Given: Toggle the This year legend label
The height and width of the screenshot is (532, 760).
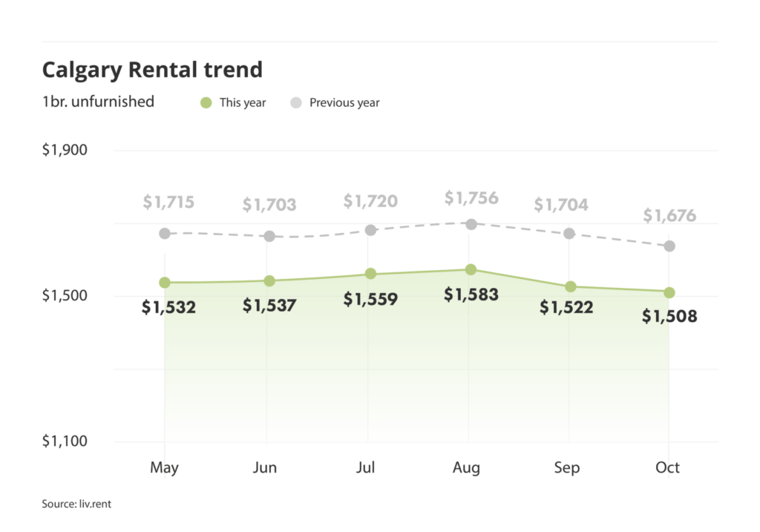Looking at the screenshot, I should point(243,102).
